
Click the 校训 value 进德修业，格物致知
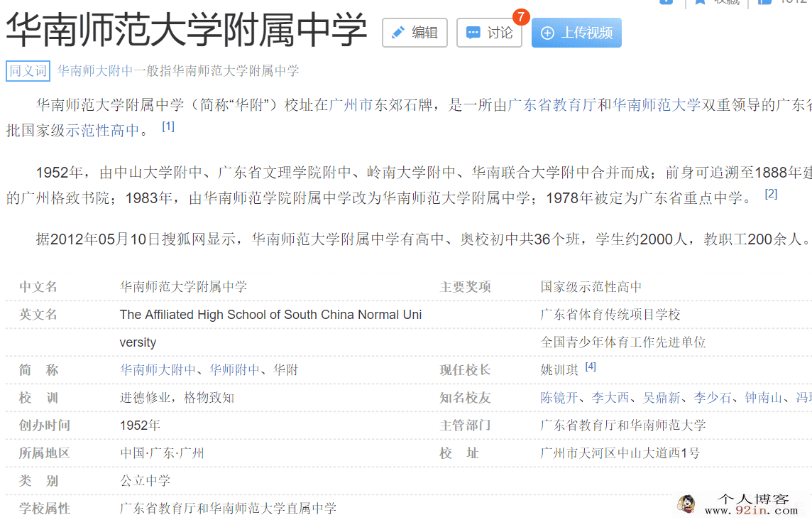pyautogui.click(x=177, y=398)
